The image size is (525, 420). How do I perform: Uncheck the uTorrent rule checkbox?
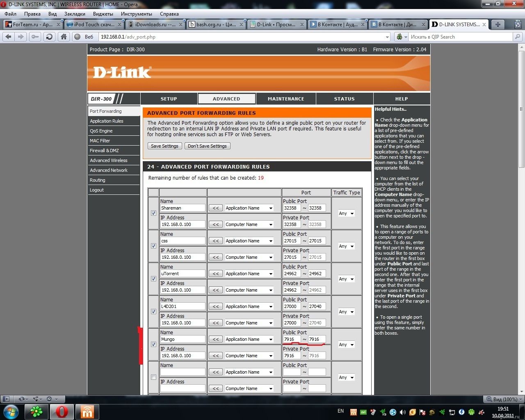[x=153, y=279]
